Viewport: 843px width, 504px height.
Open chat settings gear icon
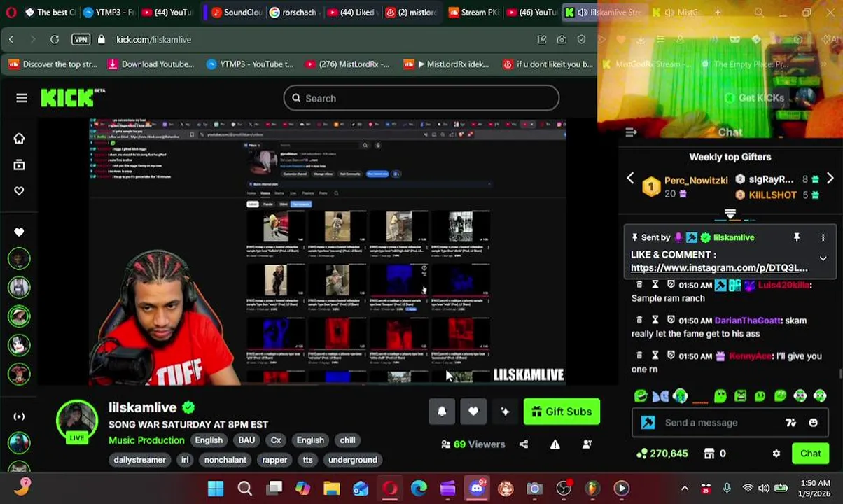tap(776, 454)
